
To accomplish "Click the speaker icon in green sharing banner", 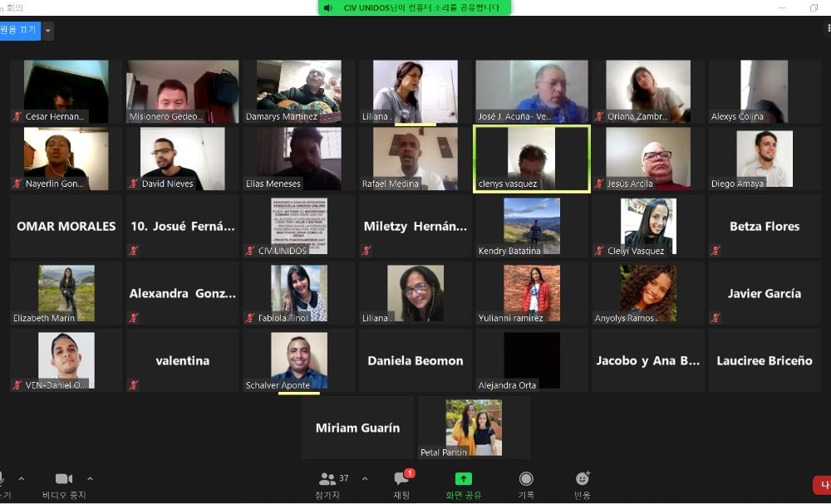I will [x=328, y=7].
